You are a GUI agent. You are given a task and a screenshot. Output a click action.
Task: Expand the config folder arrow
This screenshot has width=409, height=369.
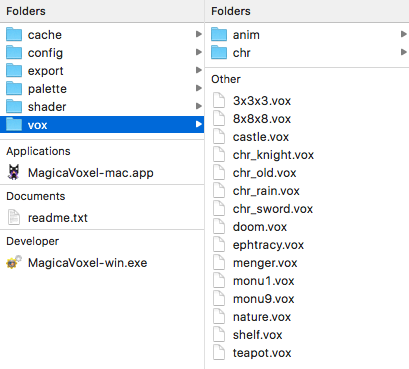click(x=199, y=52)
